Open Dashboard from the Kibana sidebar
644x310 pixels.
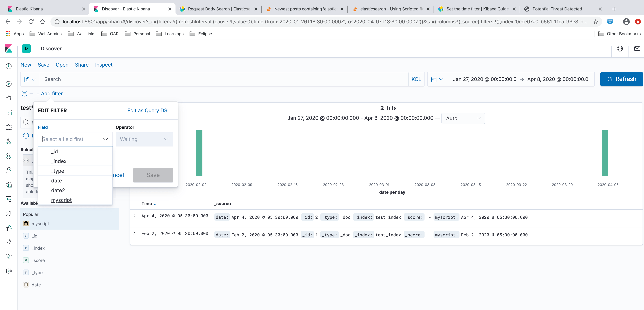point(8,113)
